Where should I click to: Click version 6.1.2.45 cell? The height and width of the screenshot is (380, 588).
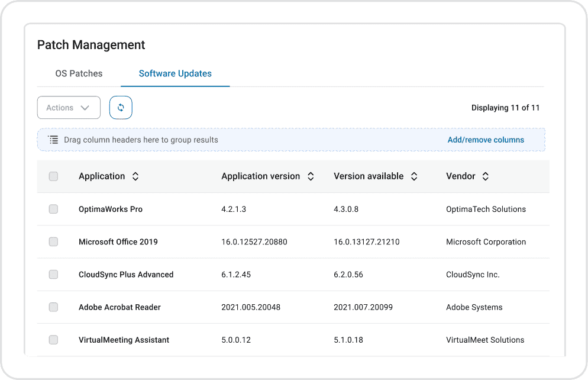tap(236, 274)
